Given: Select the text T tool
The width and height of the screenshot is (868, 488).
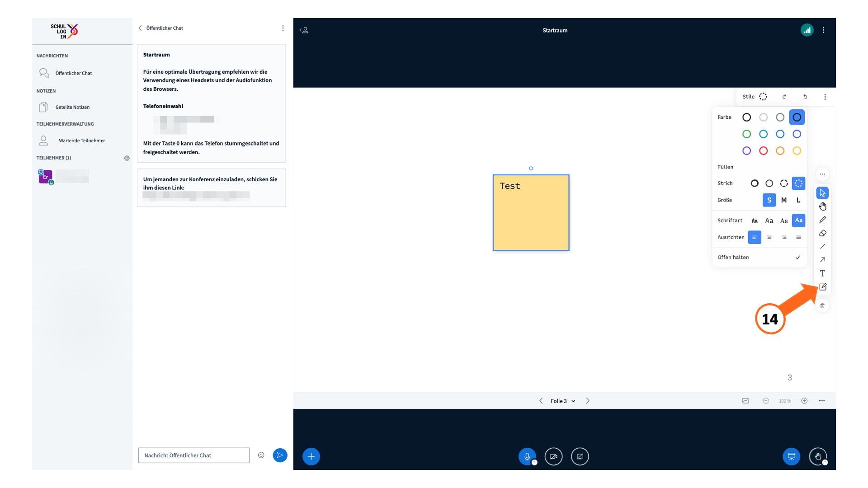Looking at the screenshot, I should click(x=822, y=273).
